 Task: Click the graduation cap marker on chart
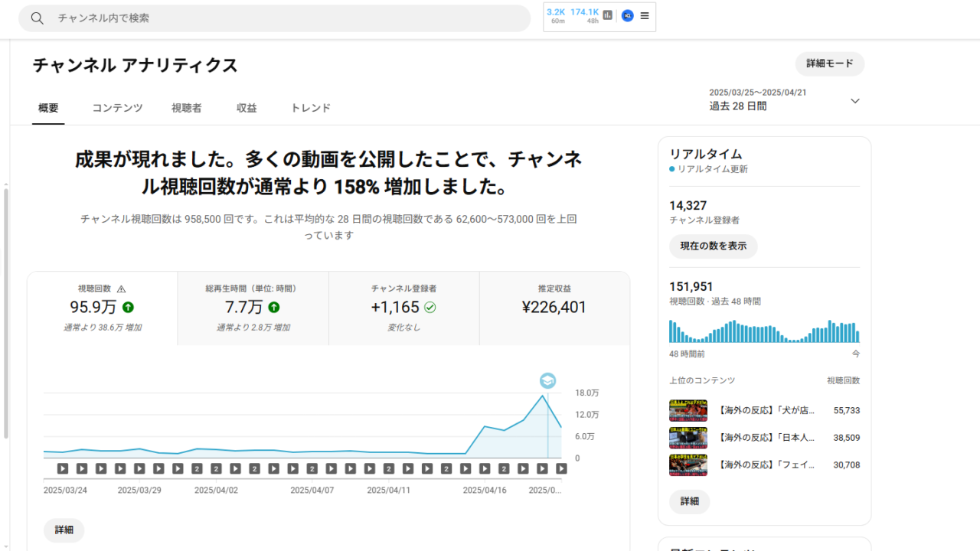tap(547, 381)
